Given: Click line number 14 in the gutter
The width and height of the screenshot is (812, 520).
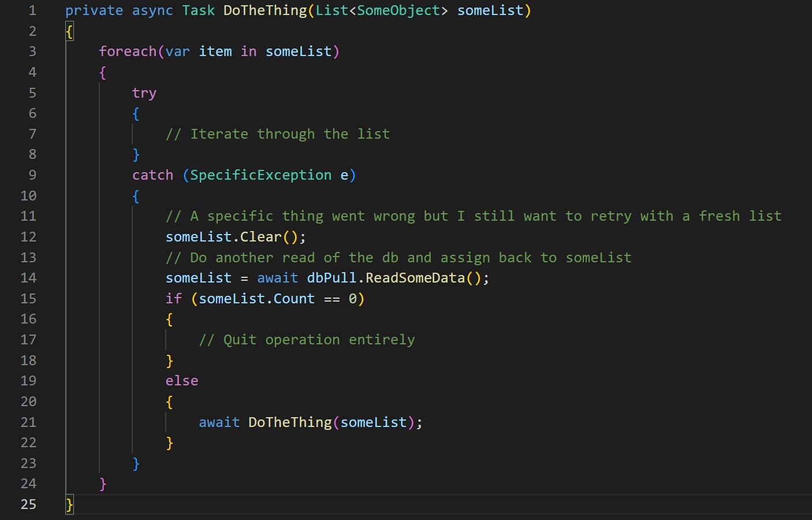Looking at the screenshot, I should pos(28,278).
